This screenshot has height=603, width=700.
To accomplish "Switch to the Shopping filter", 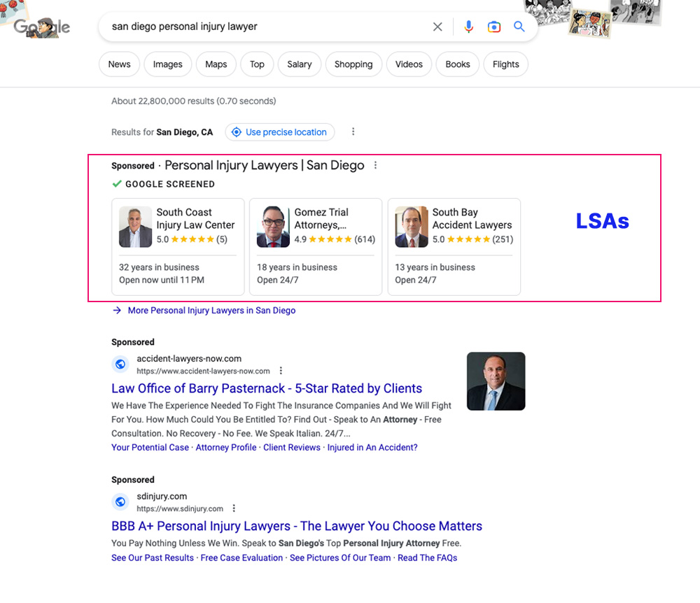I will 353,64.
